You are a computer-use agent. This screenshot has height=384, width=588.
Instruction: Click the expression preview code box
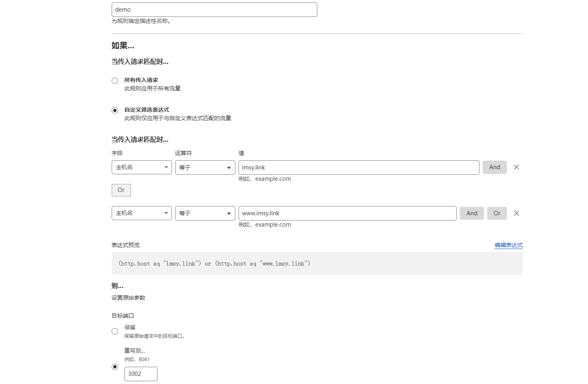point(317,263)
